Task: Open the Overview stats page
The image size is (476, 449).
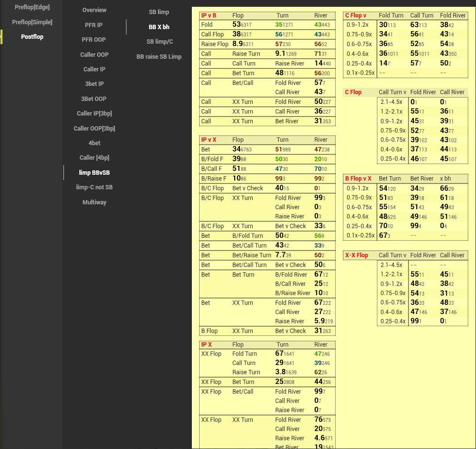Action: tap(94, 10)
